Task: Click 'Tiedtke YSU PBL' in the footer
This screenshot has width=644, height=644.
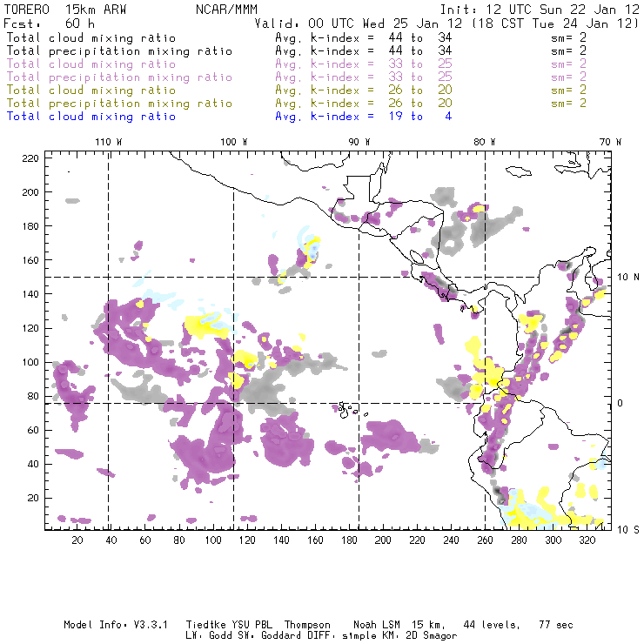Action: pyautogui.click(x=229, y=625)
